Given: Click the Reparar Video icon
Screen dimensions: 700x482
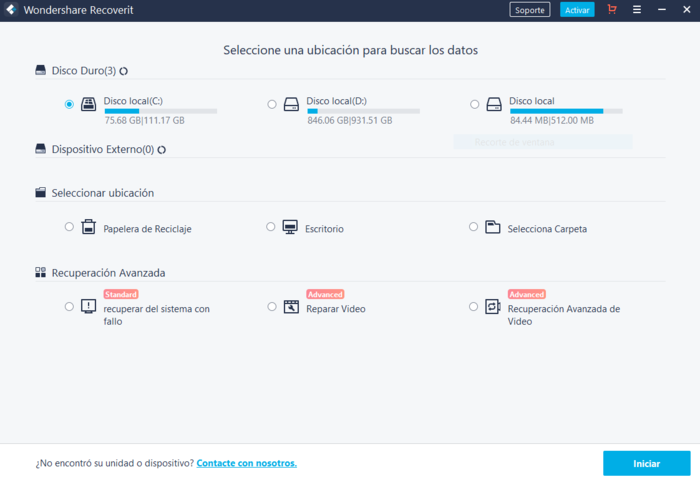Looking at the screenshot, I should (x=292, y=307).
